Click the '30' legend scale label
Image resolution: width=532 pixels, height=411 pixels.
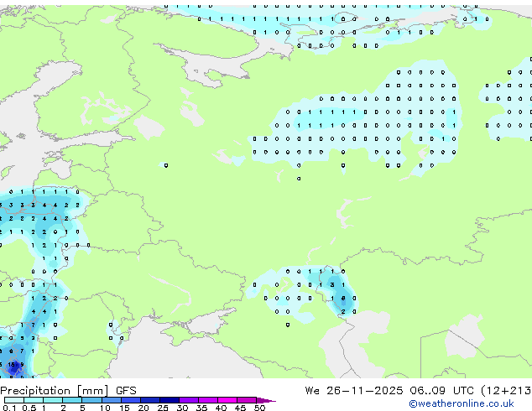[182, 408]
